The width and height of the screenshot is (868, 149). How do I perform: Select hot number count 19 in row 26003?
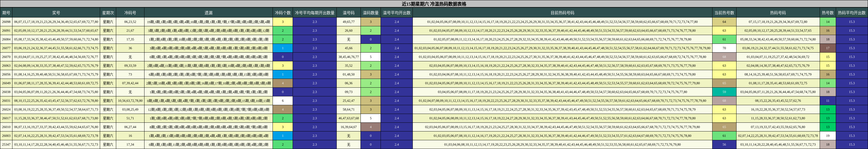point(828,136)
